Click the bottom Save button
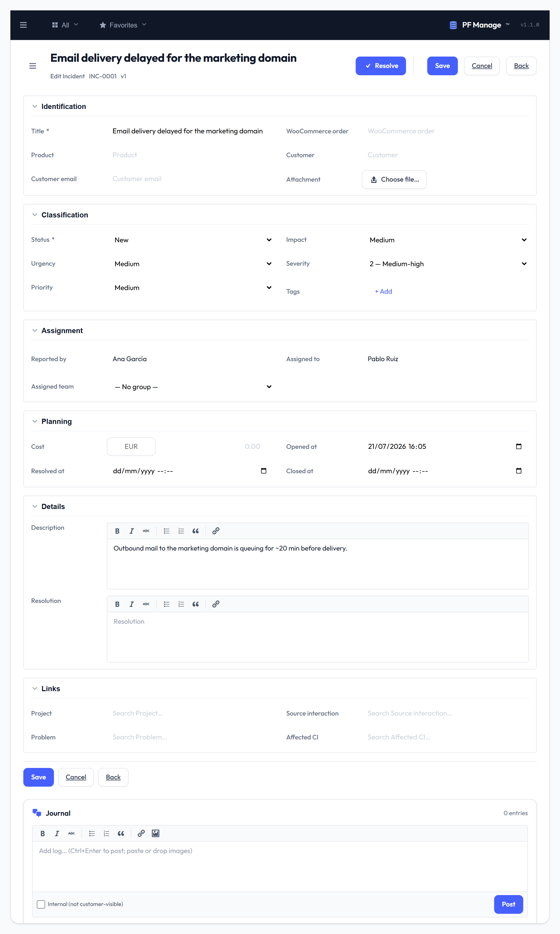Screen dimensions: 560x934 38,777
